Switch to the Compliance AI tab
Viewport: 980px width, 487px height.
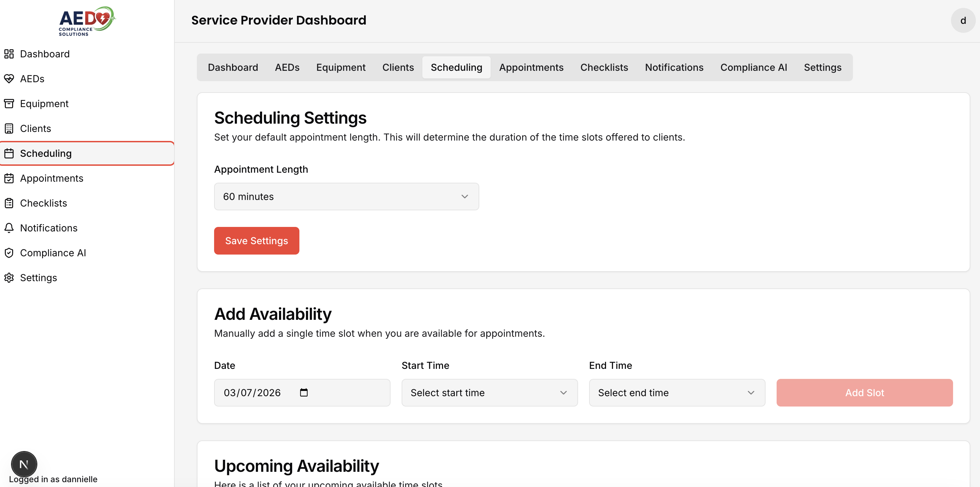[x=753, y=67]
